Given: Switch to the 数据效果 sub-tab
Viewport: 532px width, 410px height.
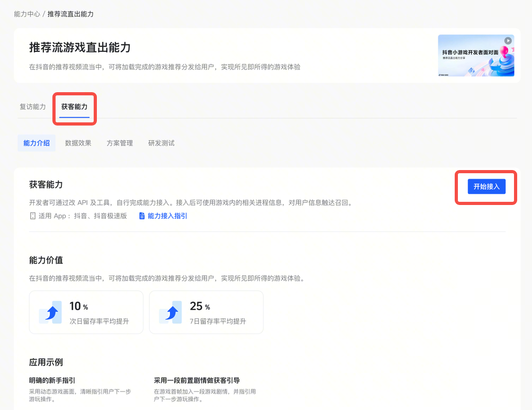Looking at the screenshot, I should [78, 143].
